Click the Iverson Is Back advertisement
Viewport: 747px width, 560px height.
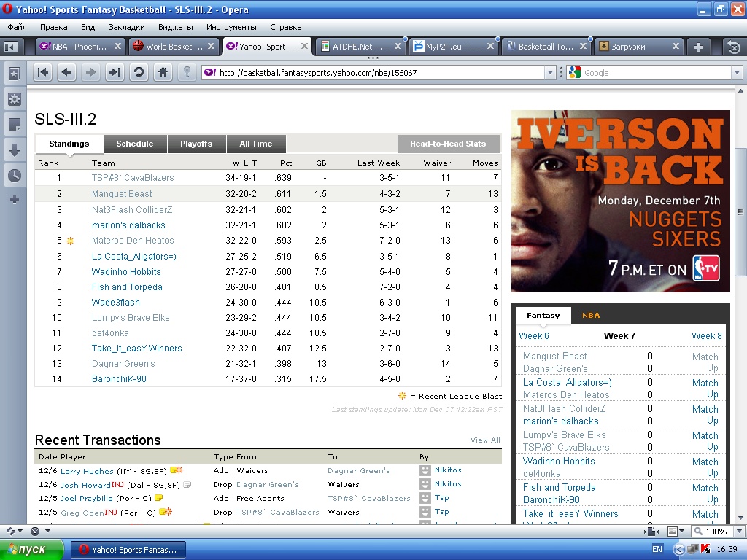tap(620, 201)
